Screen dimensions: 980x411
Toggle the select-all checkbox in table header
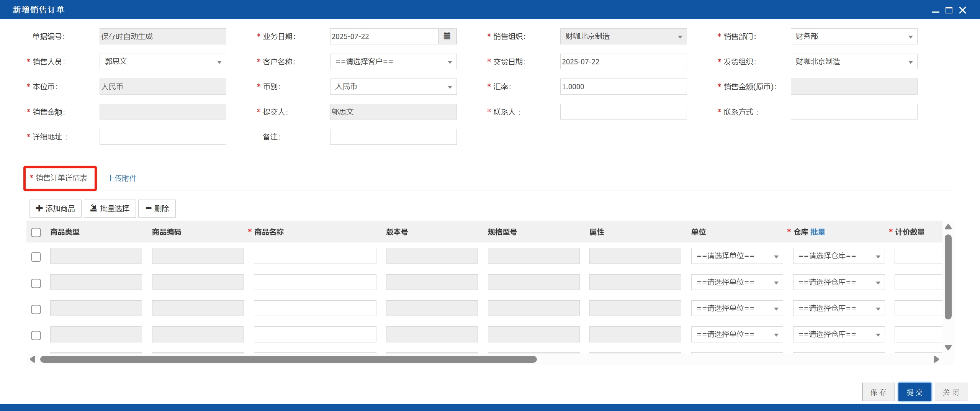pyautogui.click(x=36, y=232)
